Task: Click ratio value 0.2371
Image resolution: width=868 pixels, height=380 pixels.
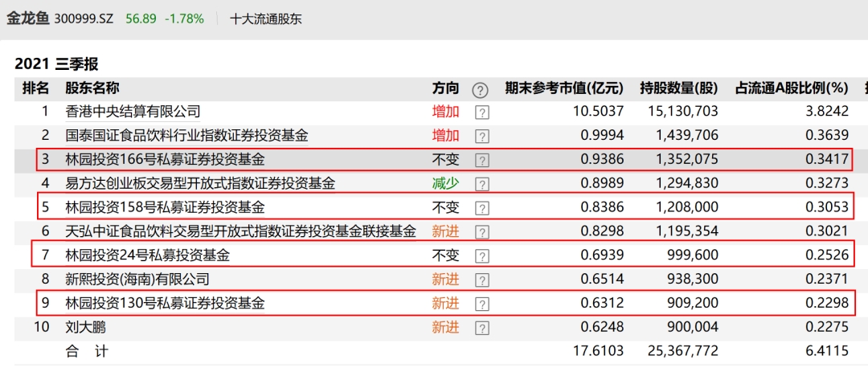Action: (827, 279)
